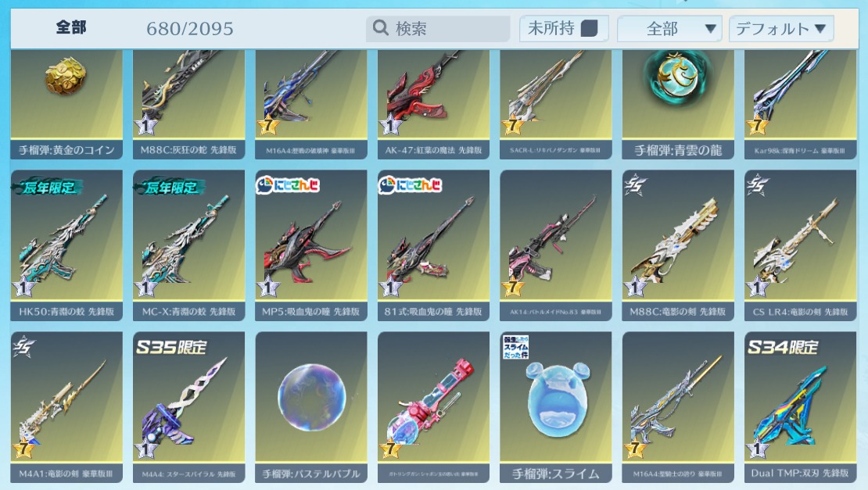
Task: Select the 手榴弾:青雲の龍 orb item
Action: 678,104
